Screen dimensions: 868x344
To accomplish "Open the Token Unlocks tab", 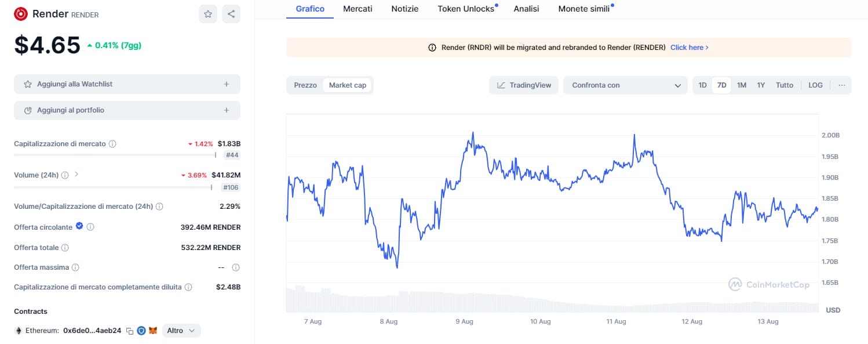I will (466, 9).
